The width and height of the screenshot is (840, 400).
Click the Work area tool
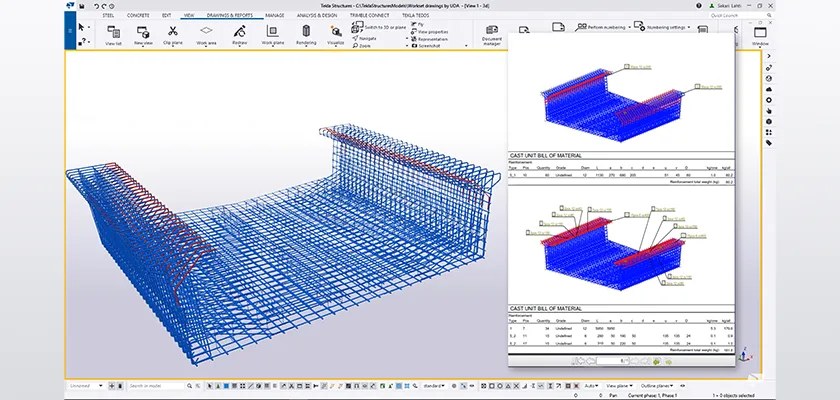[206, 35]
